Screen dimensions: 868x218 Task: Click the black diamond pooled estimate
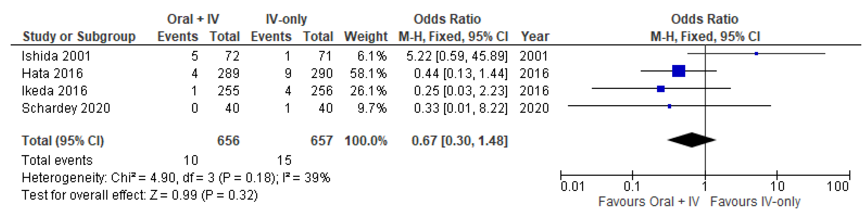[692, 140]
